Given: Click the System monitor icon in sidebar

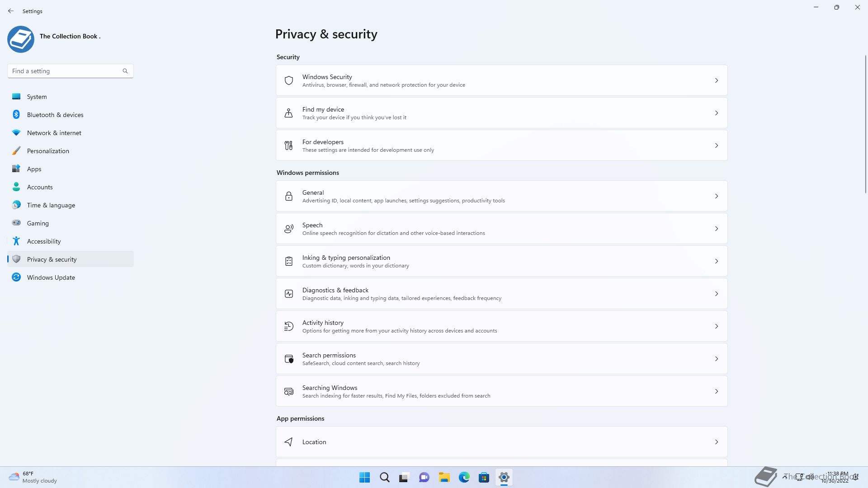Looking at the screenshot, I should (x=16, y=96).
